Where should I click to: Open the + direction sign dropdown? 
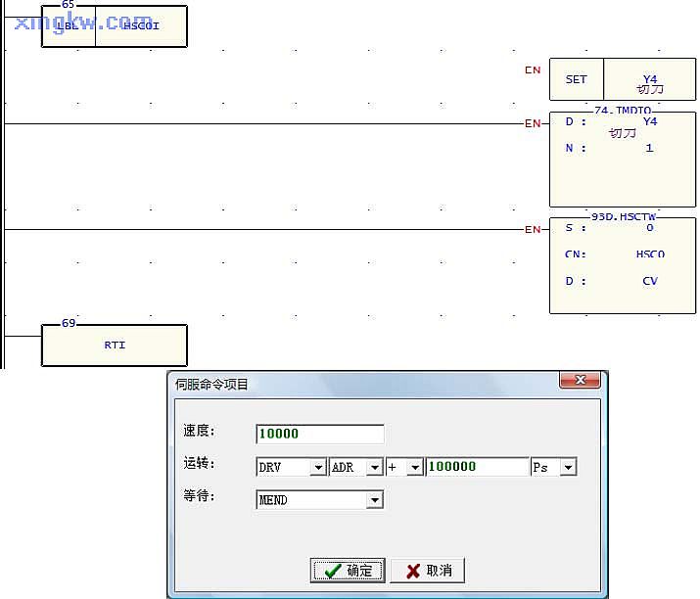click(415, 468)
